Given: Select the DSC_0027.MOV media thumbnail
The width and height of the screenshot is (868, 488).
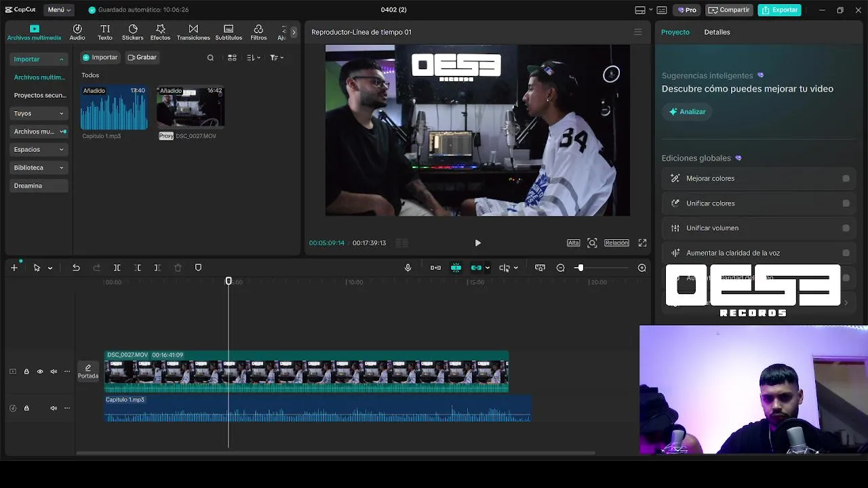Looking at the screenshot, I should [x=191, y=108].
